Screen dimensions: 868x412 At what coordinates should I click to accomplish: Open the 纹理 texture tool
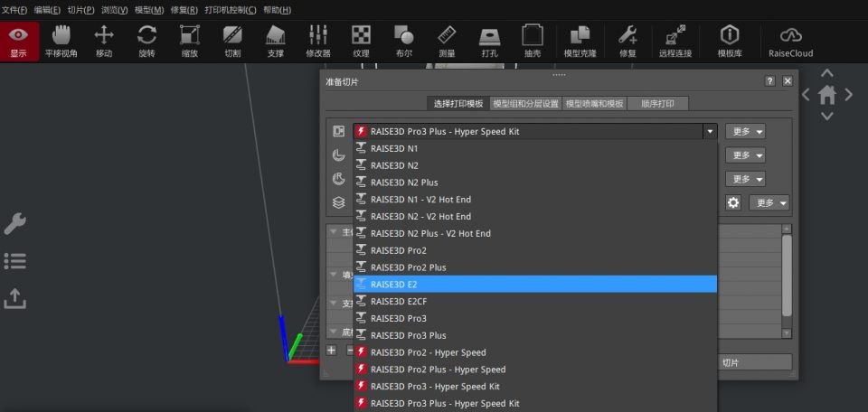pyautogui.click(x=361, y=42)
